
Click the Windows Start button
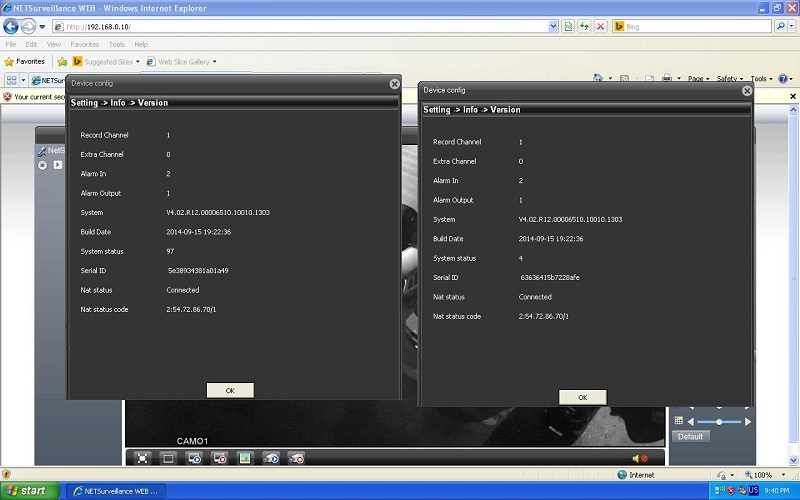click(27, 491)
